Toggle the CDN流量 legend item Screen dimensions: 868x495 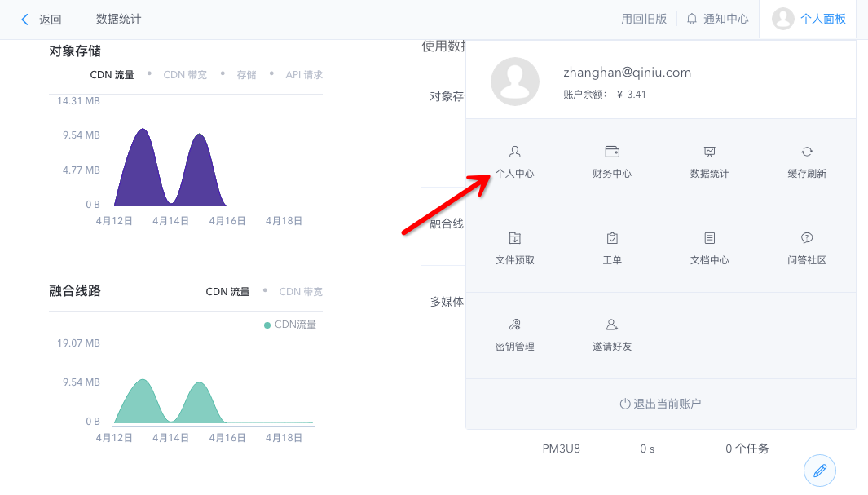290,325
